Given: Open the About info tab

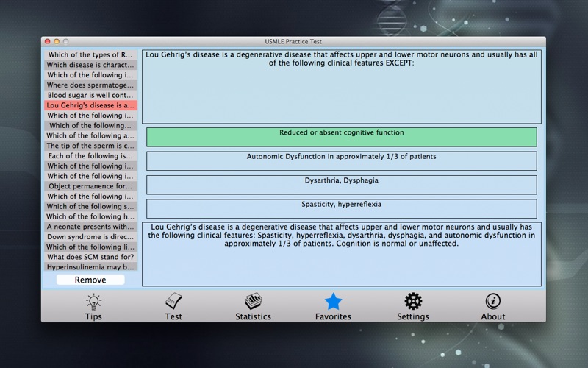Looking at the screenshot, I should point(492,307).
